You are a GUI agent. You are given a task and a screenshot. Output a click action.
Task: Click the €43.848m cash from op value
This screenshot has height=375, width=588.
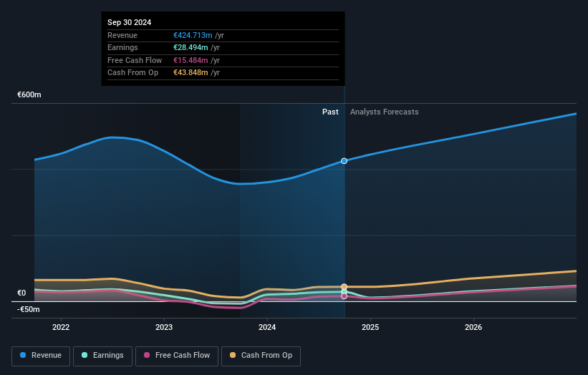coord(191,73)
